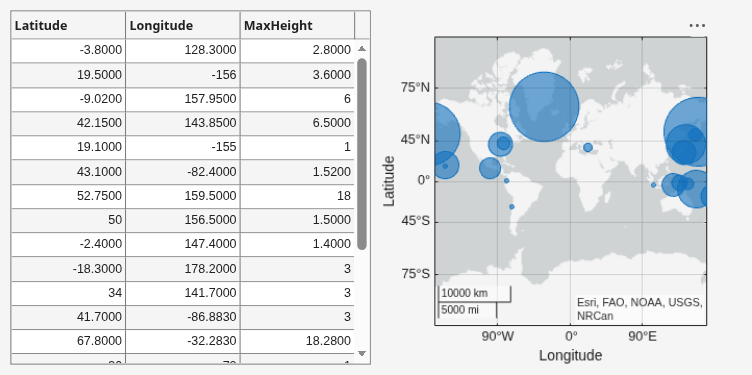Select the longitude cell 141.7000
Screen dimensions: 752x375
point(183,293)
